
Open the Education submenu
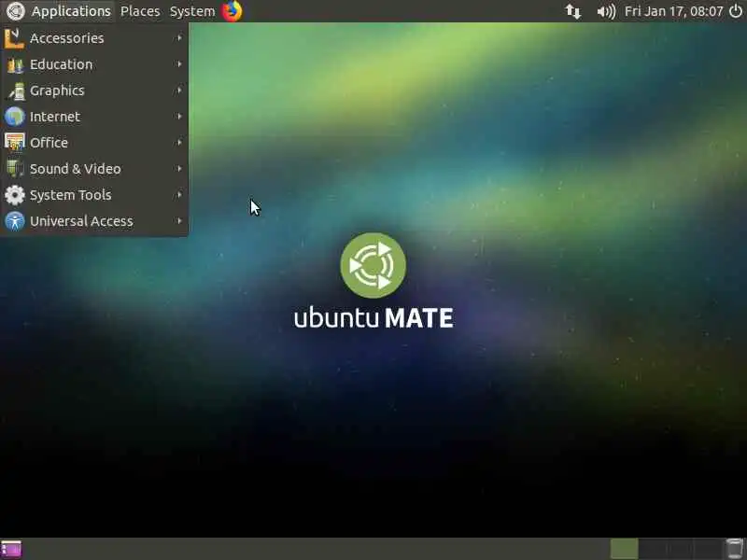tap(94, 64)
